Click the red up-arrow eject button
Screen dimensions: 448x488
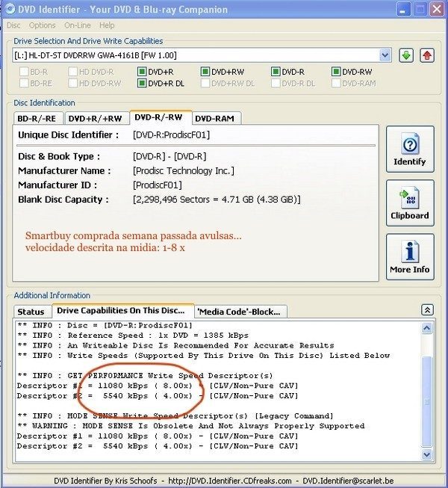[427, 56]
